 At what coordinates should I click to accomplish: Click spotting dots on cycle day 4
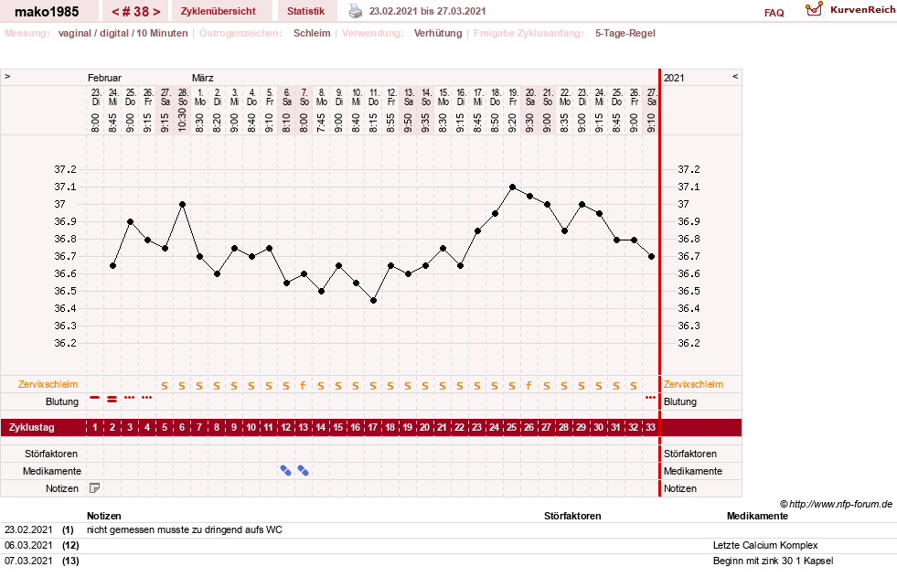(x=147, y=397)
